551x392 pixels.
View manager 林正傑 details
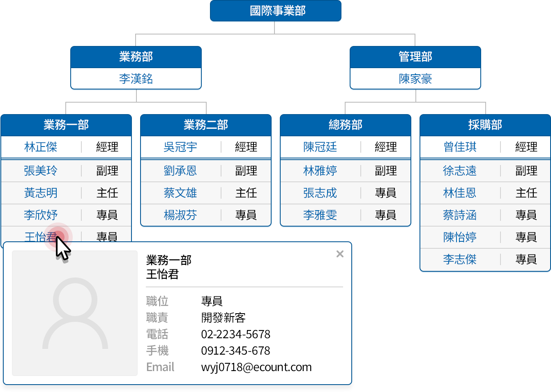(x=41, y=147)
